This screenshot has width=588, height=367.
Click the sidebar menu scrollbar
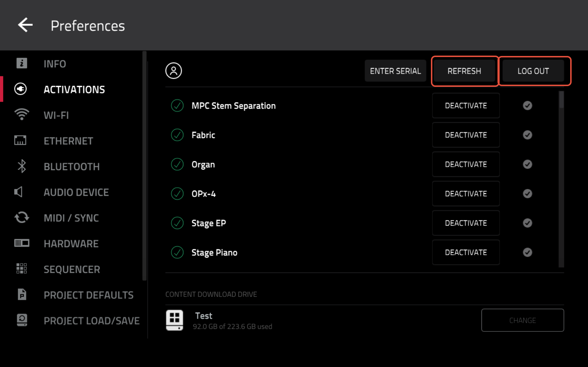144,166
